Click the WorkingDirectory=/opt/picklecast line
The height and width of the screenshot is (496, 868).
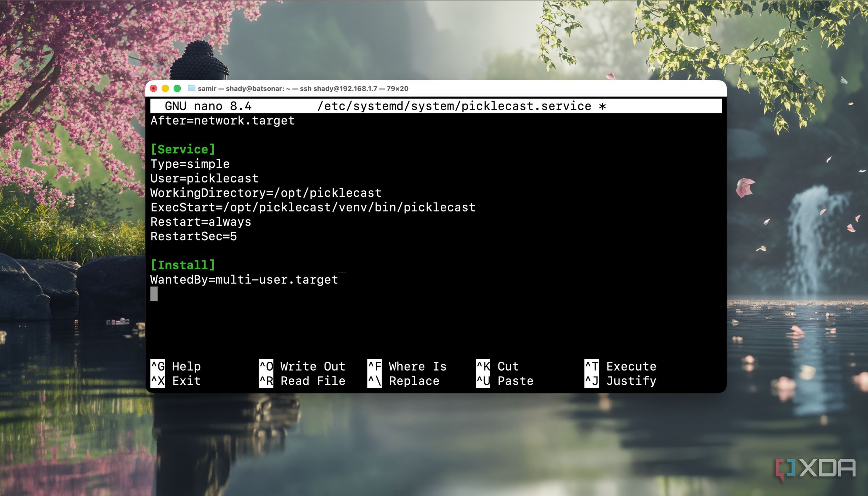click(x=266, y=193)
